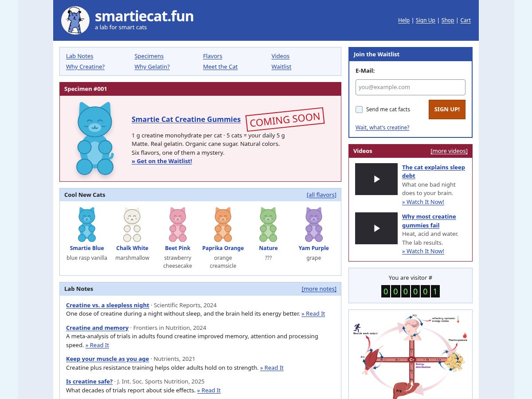
Task: Select the Yam Purple gummy cat icon
Action: tap(314, 224)
